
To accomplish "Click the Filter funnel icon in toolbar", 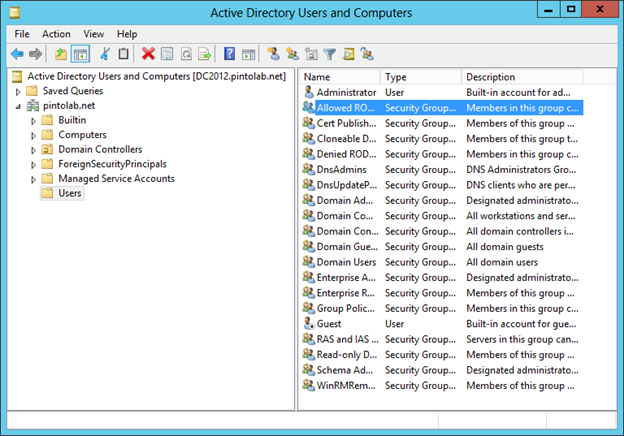I will 328,54.
